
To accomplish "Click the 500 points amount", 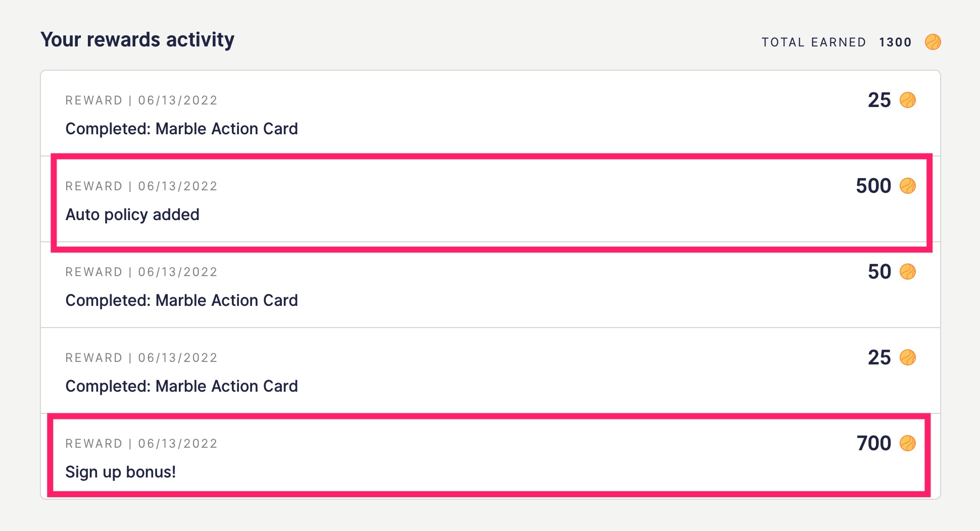I will tap(873, 186).
